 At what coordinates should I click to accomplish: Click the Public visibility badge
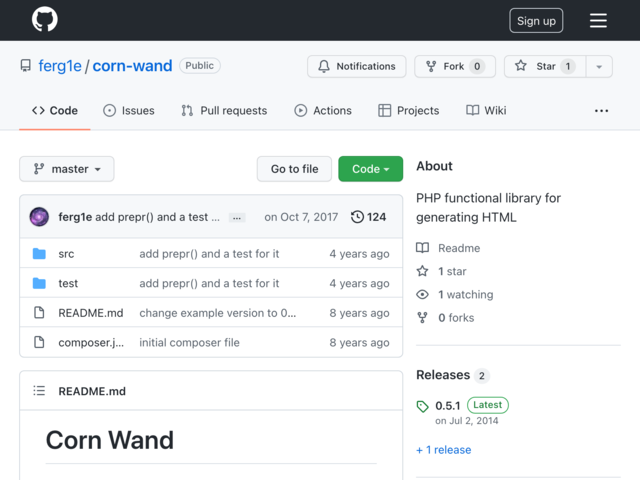[200, 66]
